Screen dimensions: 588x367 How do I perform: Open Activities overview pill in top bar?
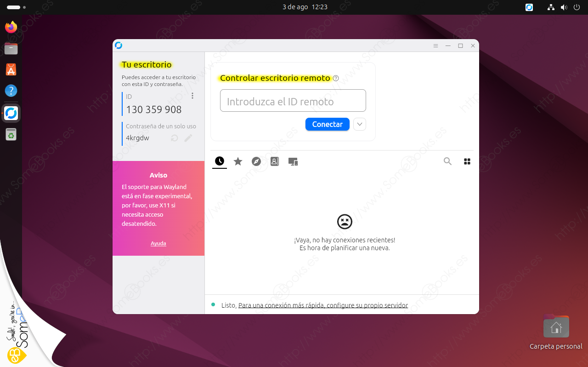[x=16, y=7]
